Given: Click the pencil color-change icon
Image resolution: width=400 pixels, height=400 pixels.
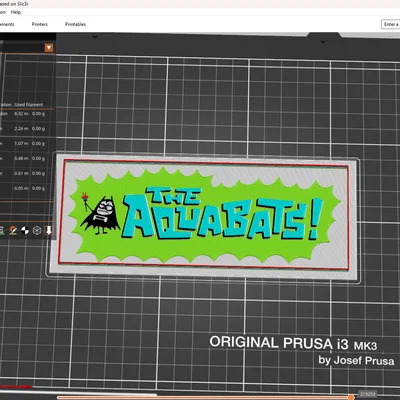Looking at the screenshot, I should tap(13, 230).
